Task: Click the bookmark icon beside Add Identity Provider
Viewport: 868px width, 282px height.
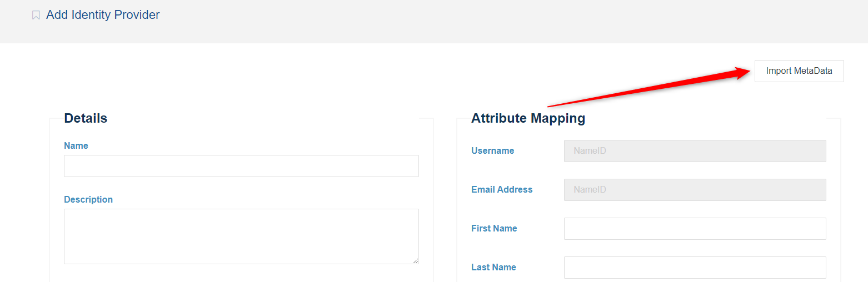Action: click(x=36, y=16)
